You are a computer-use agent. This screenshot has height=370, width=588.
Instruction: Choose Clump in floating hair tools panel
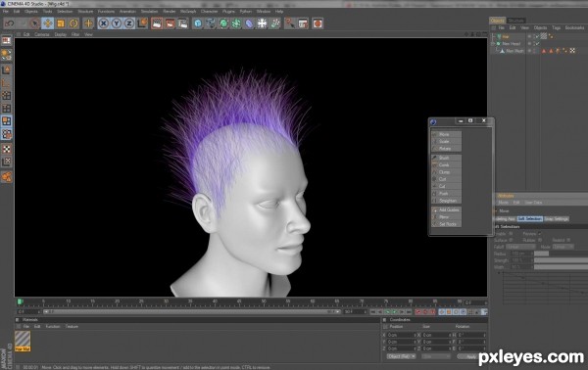(x=446, y=172)
